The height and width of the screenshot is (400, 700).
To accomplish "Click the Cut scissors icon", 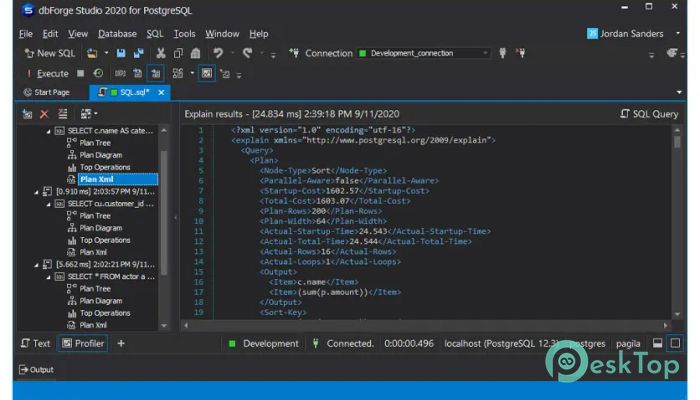I will point(161,53).
